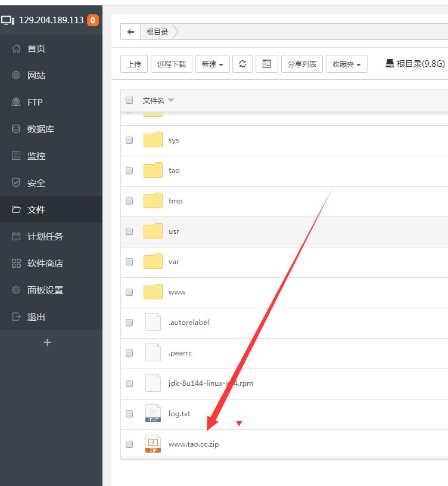Open the jdk-8u144-linux rpm file
Viewport: 448px width, 486px height.
(x=210, y=383)
